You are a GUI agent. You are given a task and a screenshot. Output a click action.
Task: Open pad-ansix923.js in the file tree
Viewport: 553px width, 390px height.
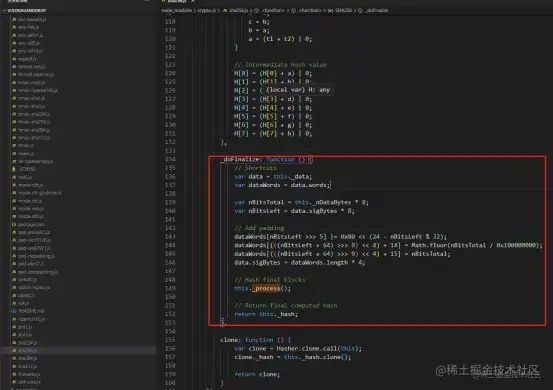click(x=34, y=232)
